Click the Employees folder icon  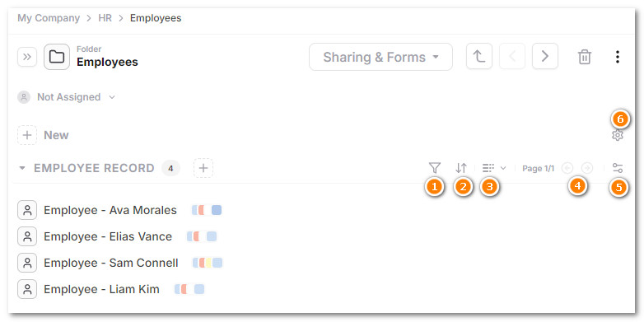click(57, 57)
